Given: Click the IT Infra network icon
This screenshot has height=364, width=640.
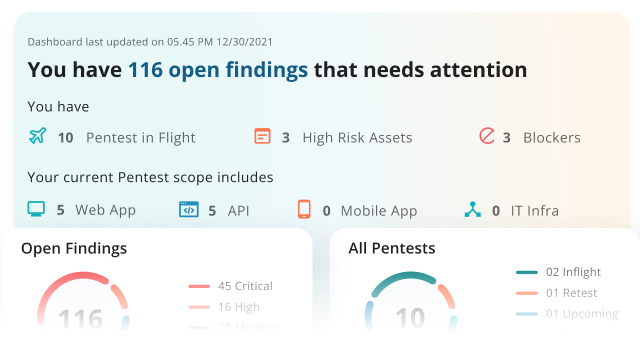Looking at the screenshot, I should (x=473, y=209).
